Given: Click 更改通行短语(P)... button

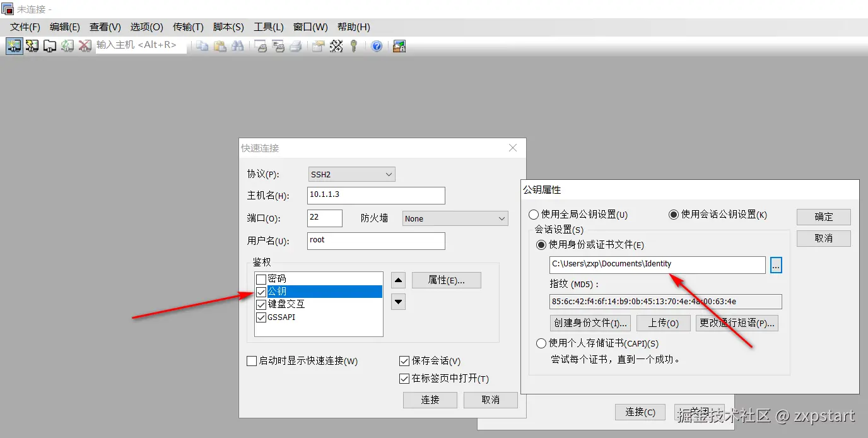Looking at the screenshot, I should (x=737, y=323).
